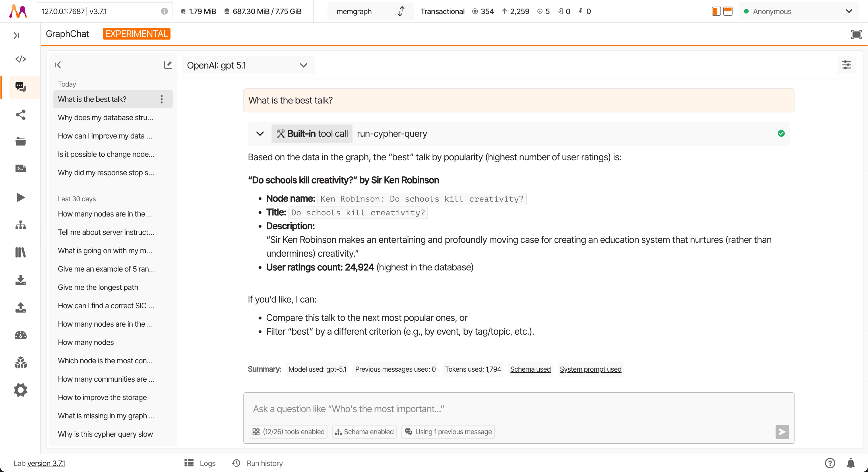868x472 pixels.
Task: Toggle the tools enabled setting
Action: click(x=288, y=432)
